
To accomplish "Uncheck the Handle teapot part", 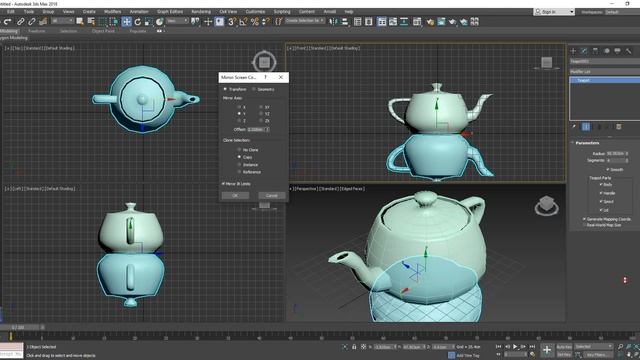I will coord(601,193).
